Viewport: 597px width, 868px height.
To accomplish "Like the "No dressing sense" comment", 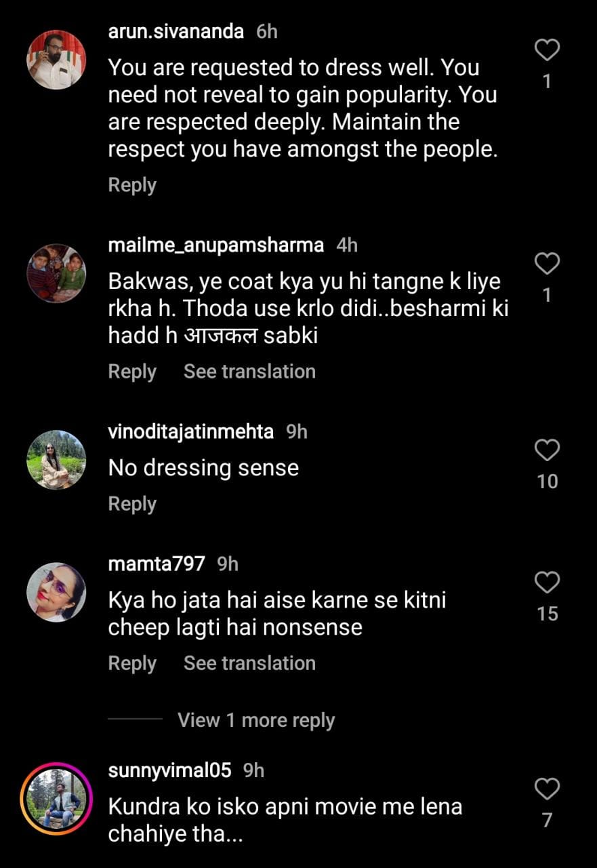I will [x=547, y=450].
